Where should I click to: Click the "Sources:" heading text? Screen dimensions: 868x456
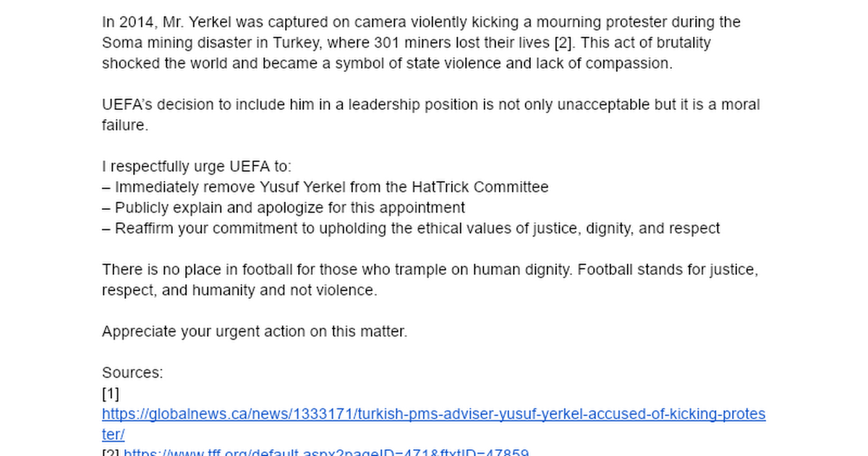pos(132,373)
